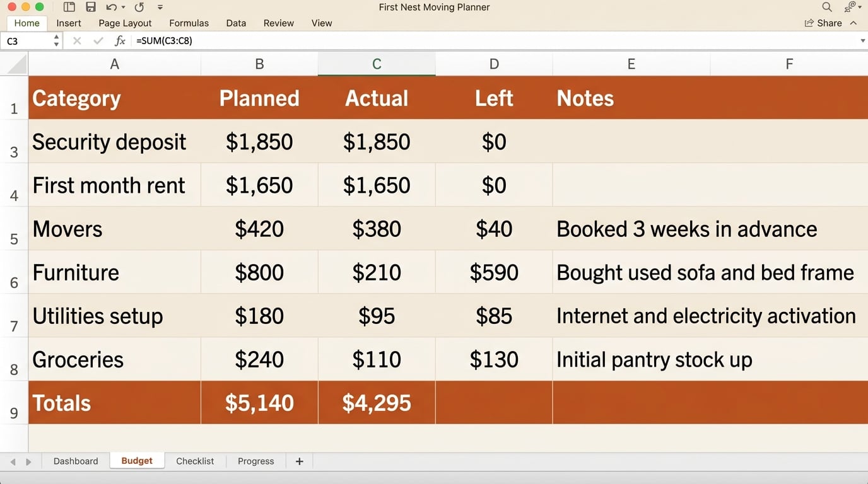Select column C header
Viewport: 868px width, 484px height.
(x=377, y=64)
